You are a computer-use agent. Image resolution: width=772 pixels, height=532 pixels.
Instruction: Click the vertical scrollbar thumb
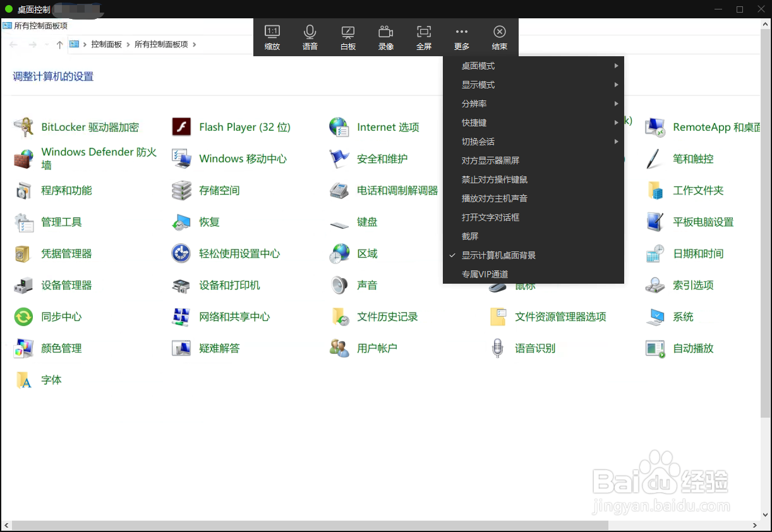click(x=766, y=222)
